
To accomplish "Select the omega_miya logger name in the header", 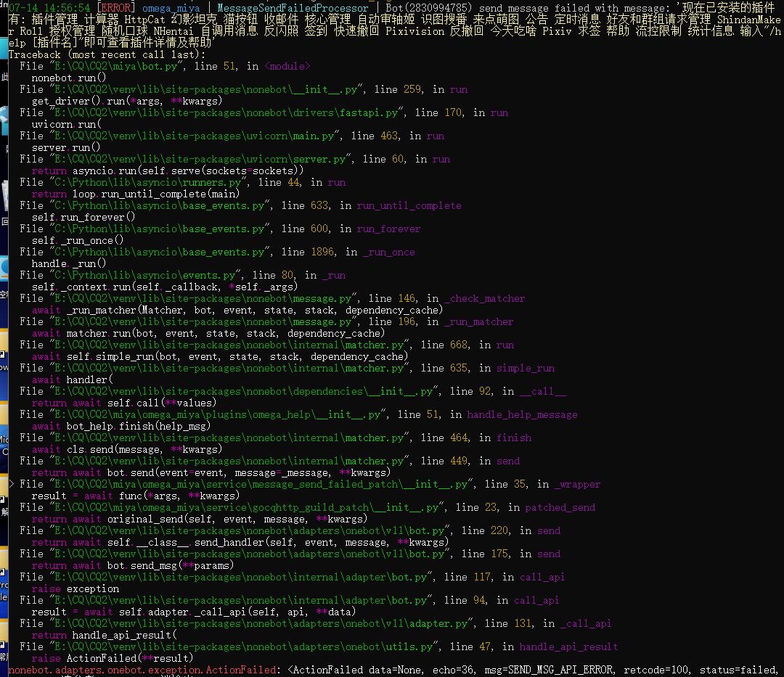I will pyautogui.click(x=171, y=8).
